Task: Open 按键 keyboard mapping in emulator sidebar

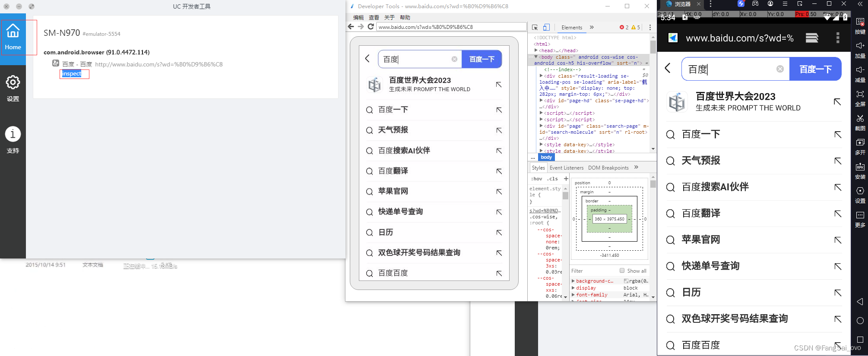Action: 860,26
